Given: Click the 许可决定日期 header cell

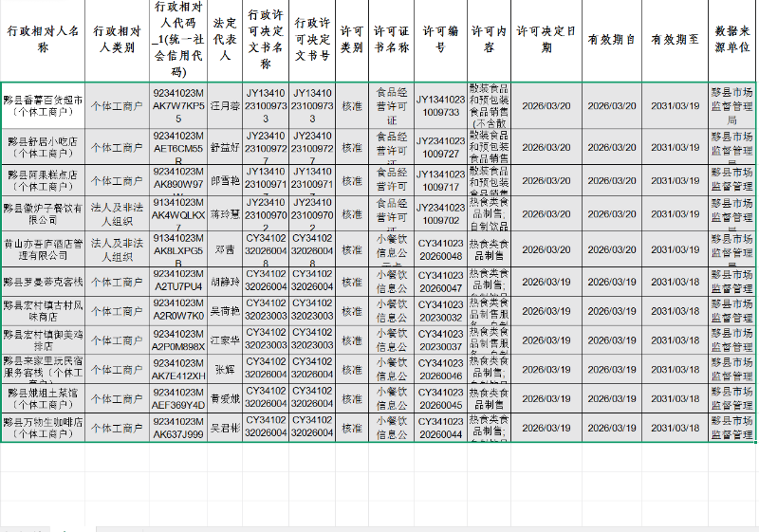Looking at the screenshot, I should pos(546,39).
